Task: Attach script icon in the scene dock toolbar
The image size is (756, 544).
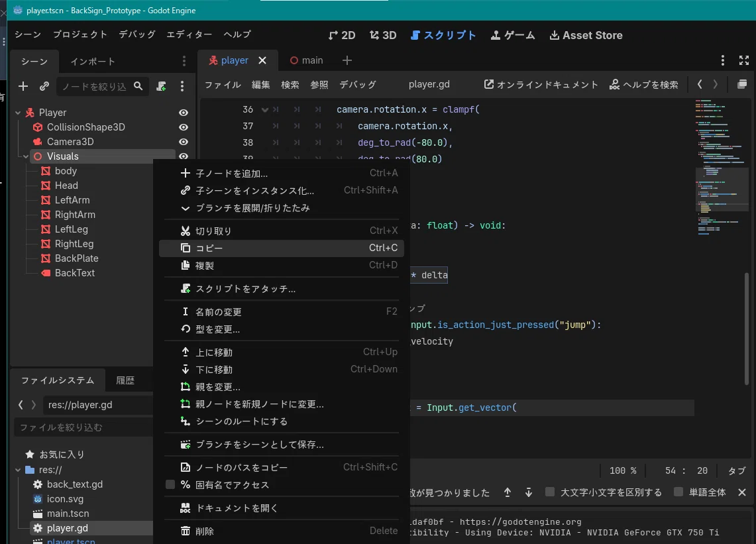Action: (x=162, y=86)
